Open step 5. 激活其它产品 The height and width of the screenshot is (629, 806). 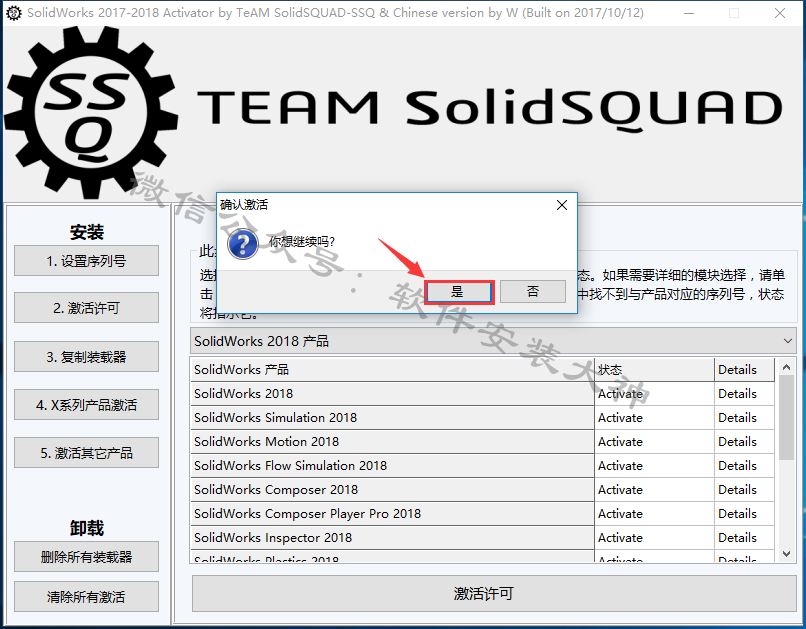tap(86, 453)
